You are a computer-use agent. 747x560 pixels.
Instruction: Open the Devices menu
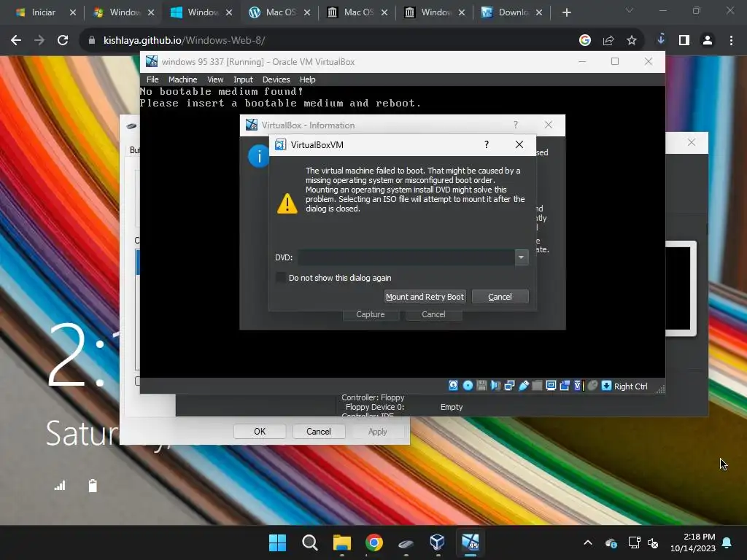[x=276, y=79]
